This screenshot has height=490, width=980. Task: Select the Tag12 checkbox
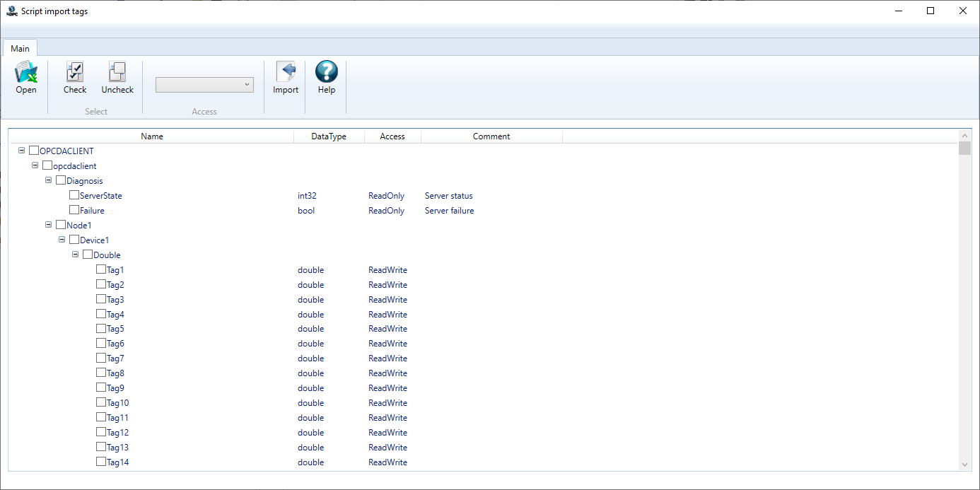click(101, 432)
